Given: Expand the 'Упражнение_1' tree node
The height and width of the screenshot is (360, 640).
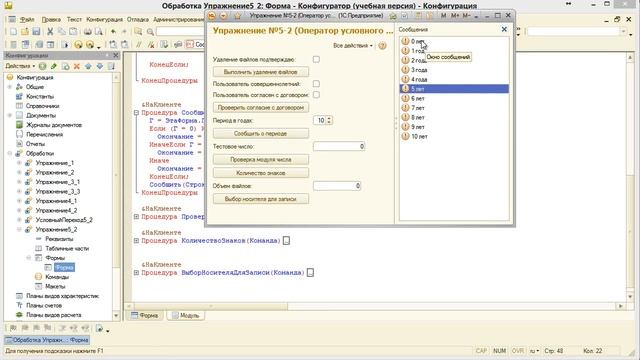Looking at the screenshot, I should coord(19,163).
